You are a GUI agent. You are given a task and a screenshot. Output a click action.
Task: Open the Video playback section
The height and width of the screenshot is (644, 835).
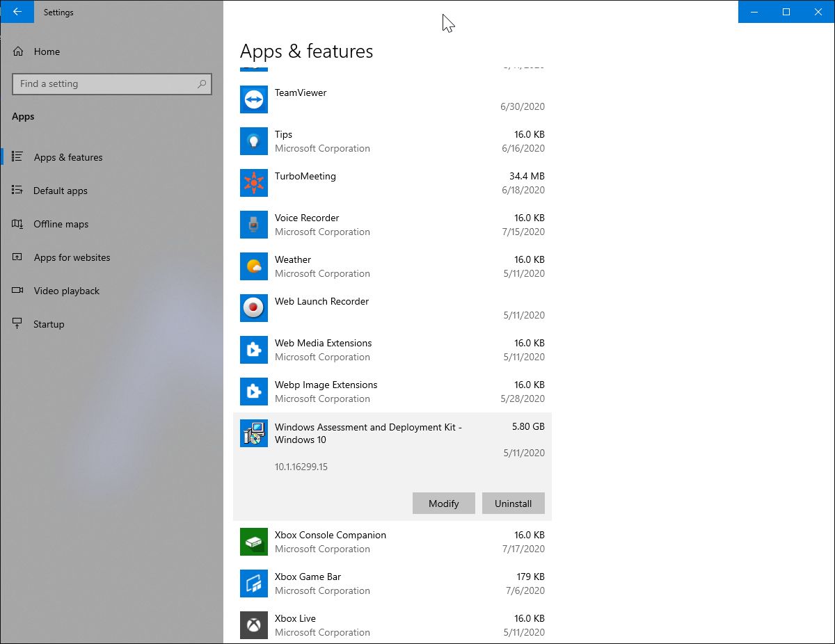tap(111, 291)
